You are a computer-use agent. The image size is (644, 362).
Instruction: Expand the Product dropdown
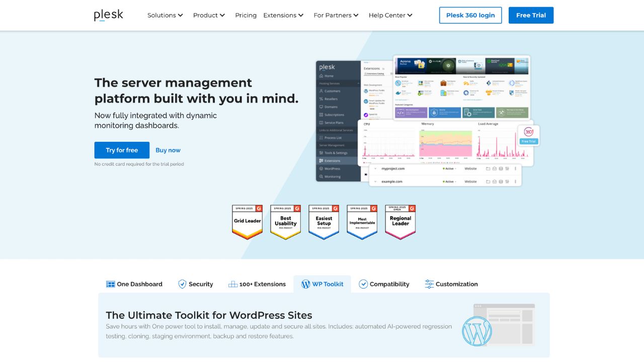click(x=209, y=16)
